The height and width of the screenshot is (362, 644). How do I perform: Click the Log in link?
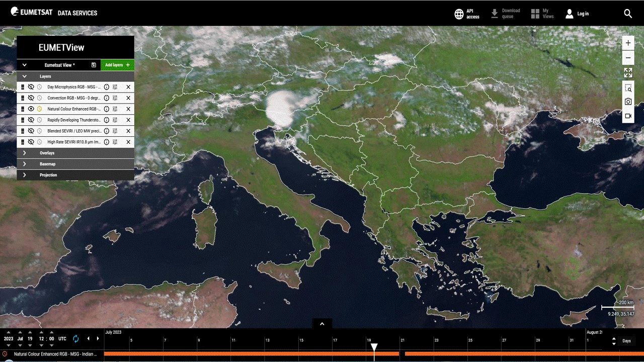577,14
